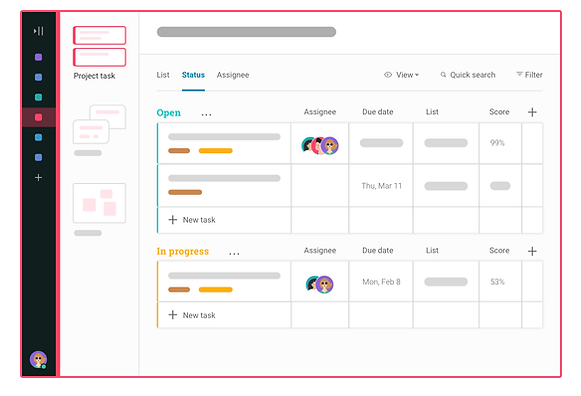The width and height of the screenshot is (581, 396).
Task: Select the Project task thumbnail
Action: (99, 46)
